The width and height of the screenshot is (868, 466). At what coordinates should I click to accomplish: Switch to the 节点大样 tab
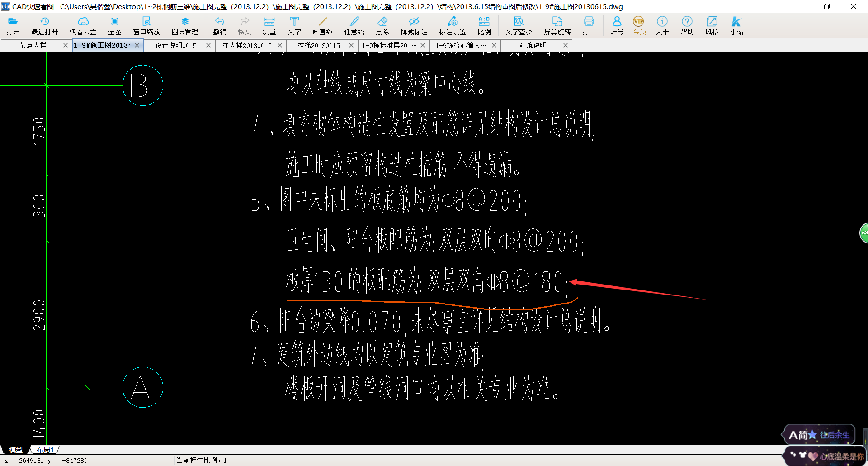pyautogui.click(x=33, y=45)
